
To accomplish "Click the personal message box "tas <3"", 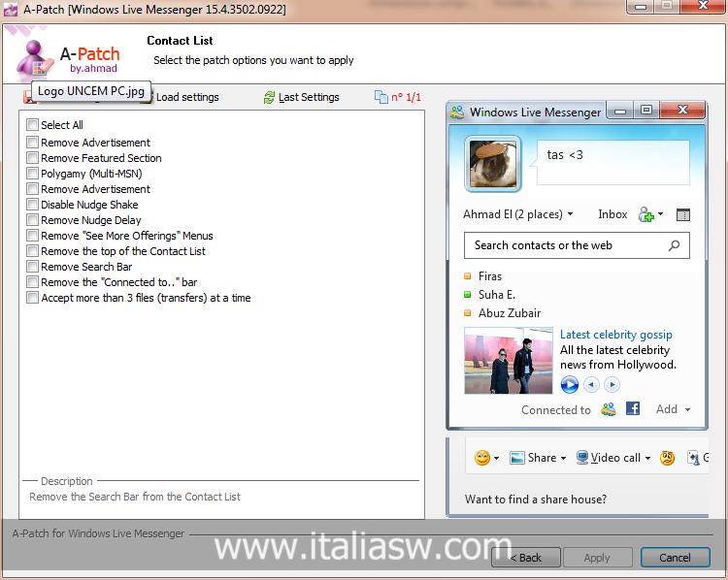I will click(x=612, y=163).
